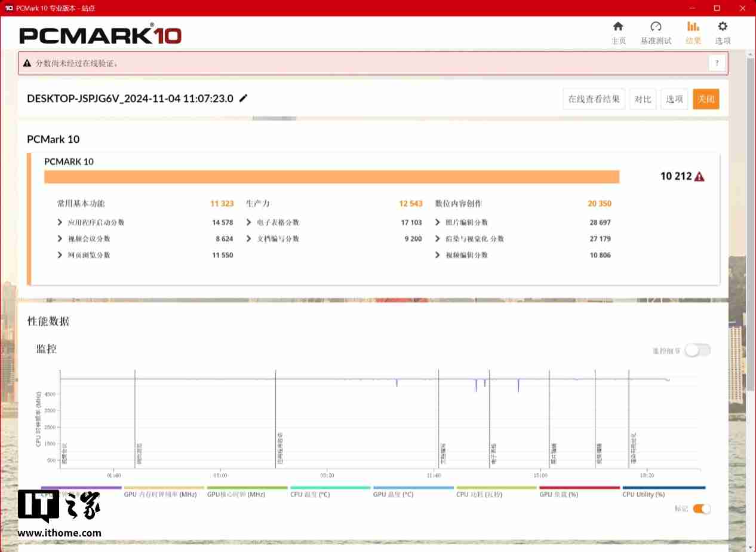Image resolution: width=756 pixels, height=552 pixels.
Task: Click the 对比 compare button
Action: [x=643, y=99]
